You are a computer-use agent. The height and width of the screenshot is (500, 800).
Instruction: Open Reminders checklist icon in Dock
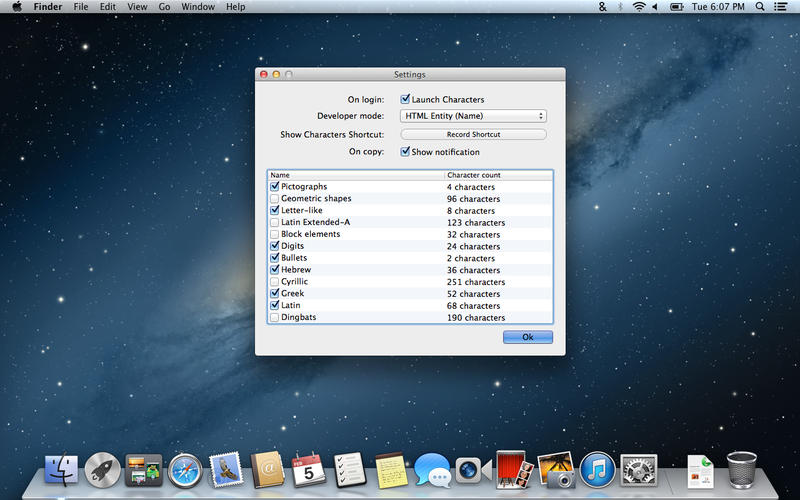(350, 469)
